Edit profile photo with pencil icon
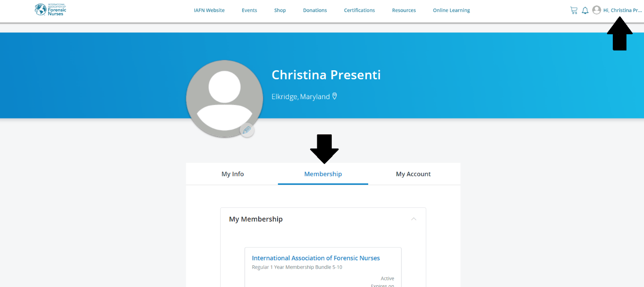 (x=247, y=130)
